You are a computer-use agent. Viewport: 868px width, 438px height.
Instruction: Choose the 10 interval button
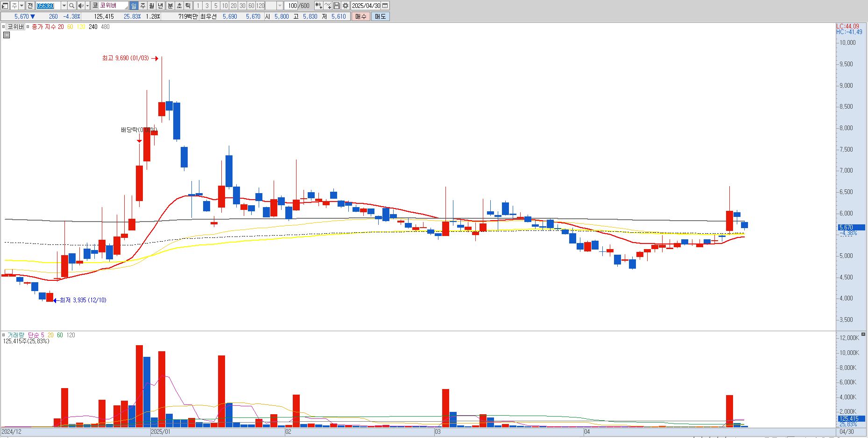coord(225,6)
